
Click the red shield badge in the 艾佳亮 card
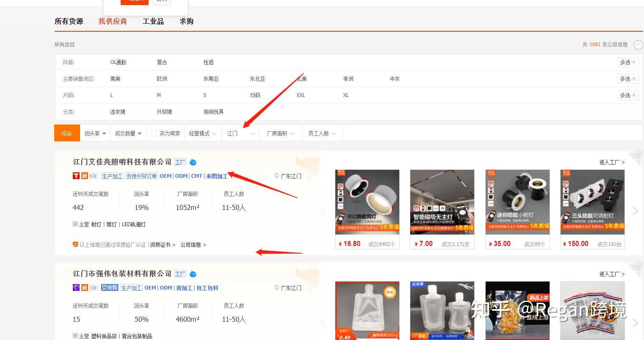click(x=76, y=176)
